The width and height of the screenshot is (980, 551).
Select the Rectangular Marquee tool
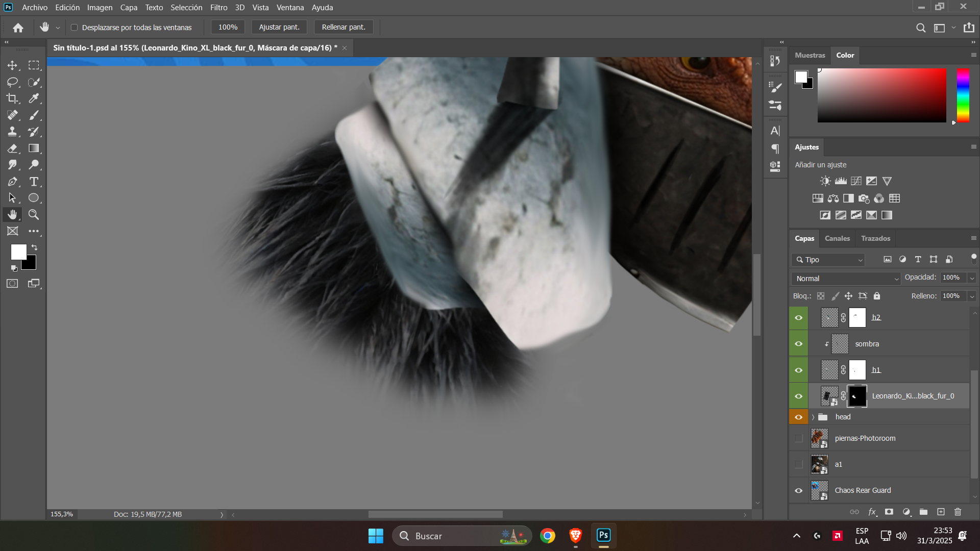(x=34, y=65)
